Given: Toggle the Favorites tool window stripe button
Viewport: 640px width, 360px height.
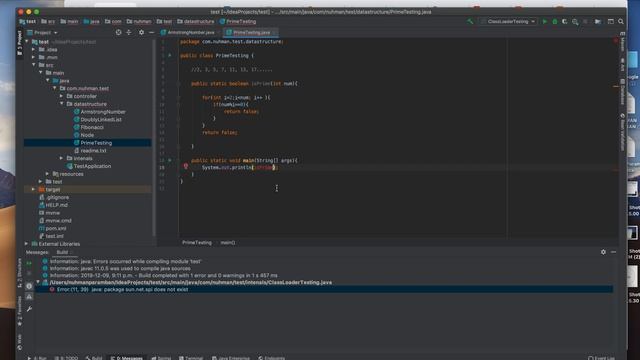Looking at the screenshot, I should 19,311.
